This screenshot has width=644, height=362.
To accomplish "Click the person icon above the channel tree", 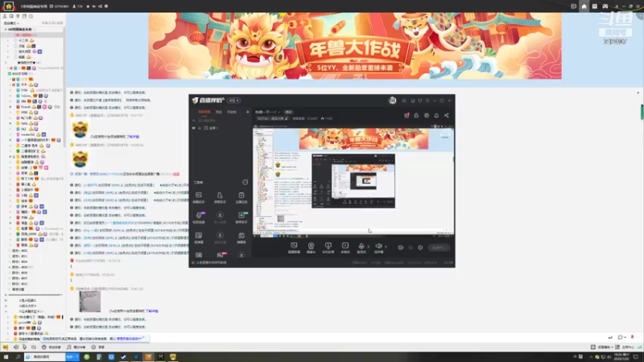I will tap(5, 16).
